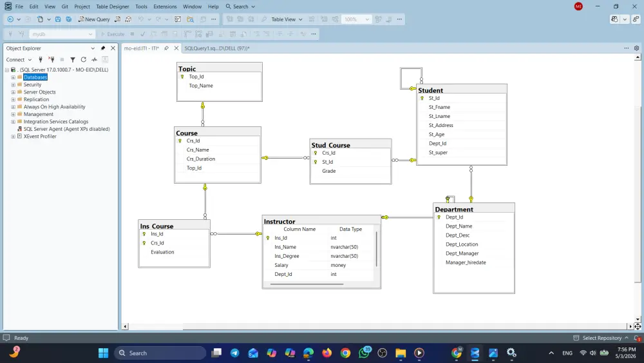Click the Undo icon in the toolbar
The height and width of the screenshot is (363, 644).
pos(141,19)
